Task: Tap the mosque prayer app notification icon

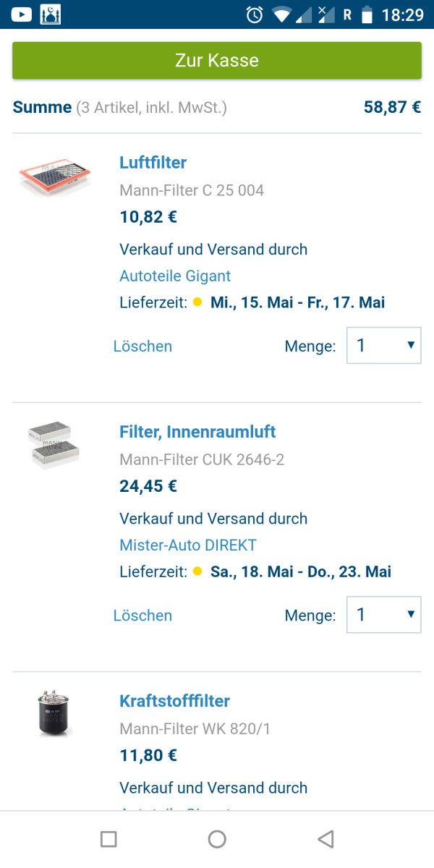Action: (x=51, y=14)
